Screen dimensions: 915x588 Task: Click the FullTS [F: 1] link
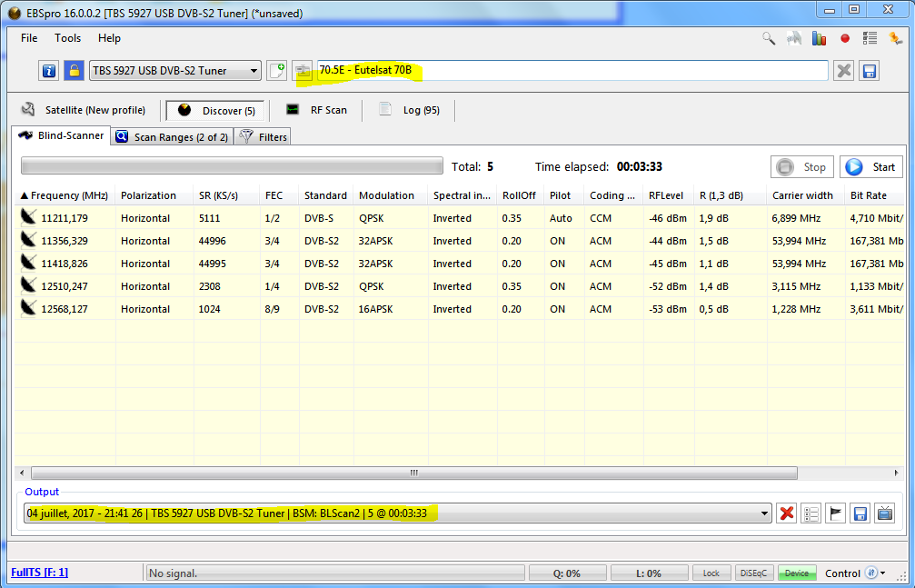tap(39, 573)
